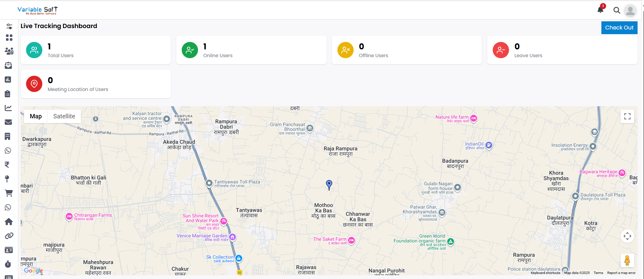The height and width of the screenshot is (279, 644).
Task: Click the Daulatpura Toll Plaza map marker
Action: click(575, 196)
